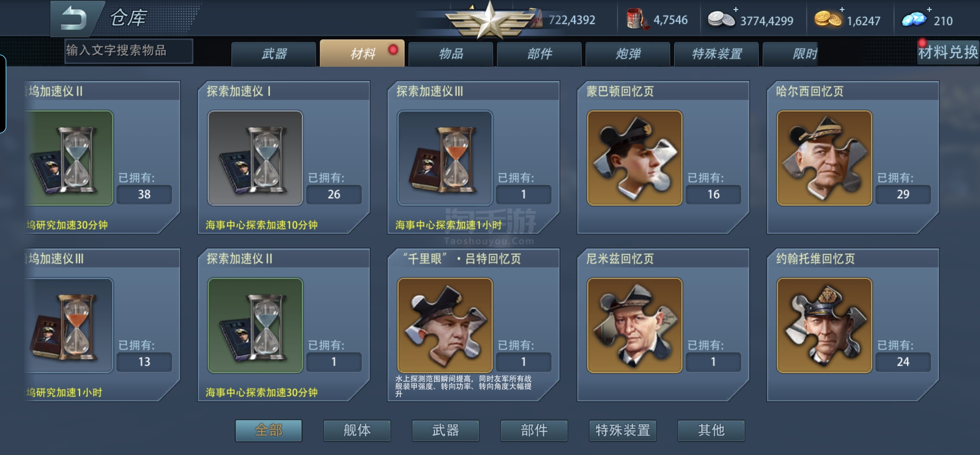Open the 炮弹 tab
The width and height of the screenshot is (980, 455).
tap(628, 54)
